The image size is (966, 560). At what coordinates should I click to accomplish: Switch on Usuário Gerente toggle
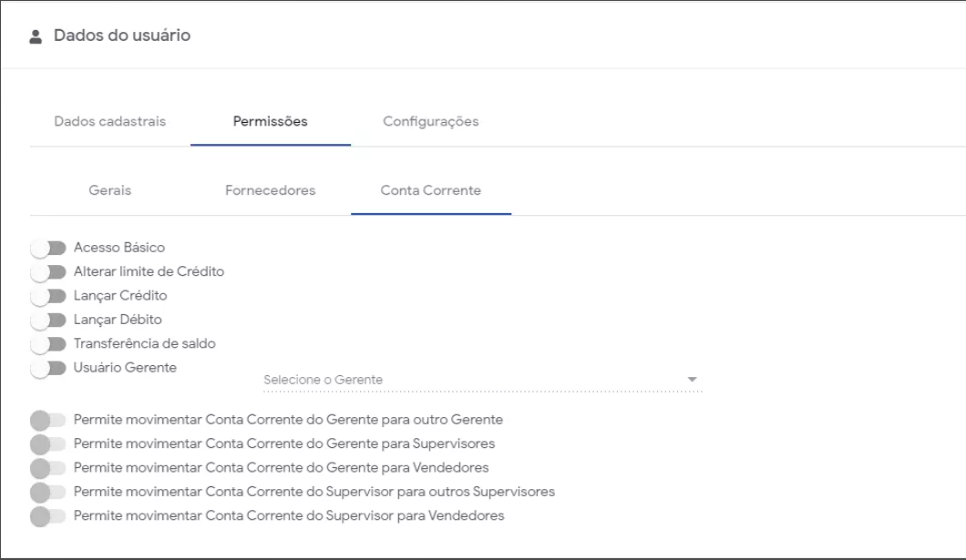tap(49, 368)
